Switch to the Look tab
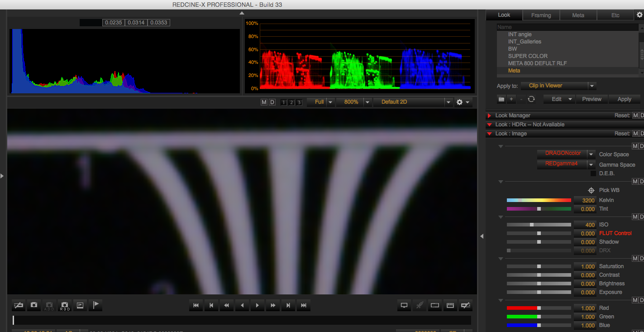This screenshot has width=644, height=332. [x=504, y=15]
